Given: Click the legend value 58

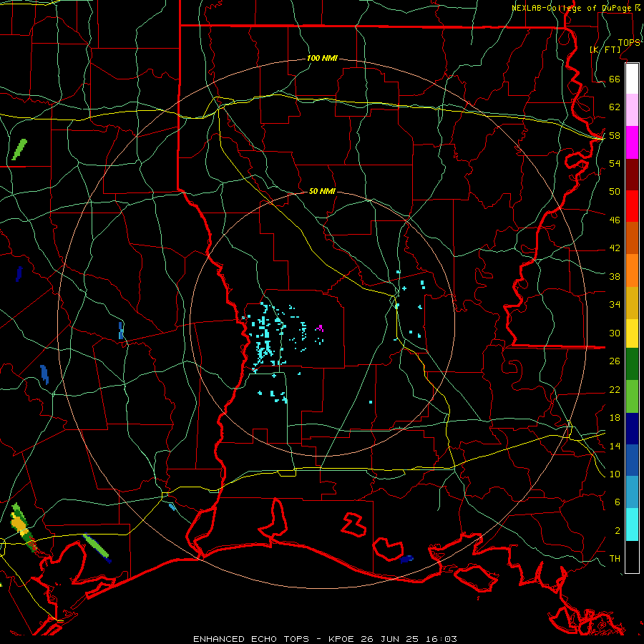Looking at the screenshot, I should pos(615,135).
